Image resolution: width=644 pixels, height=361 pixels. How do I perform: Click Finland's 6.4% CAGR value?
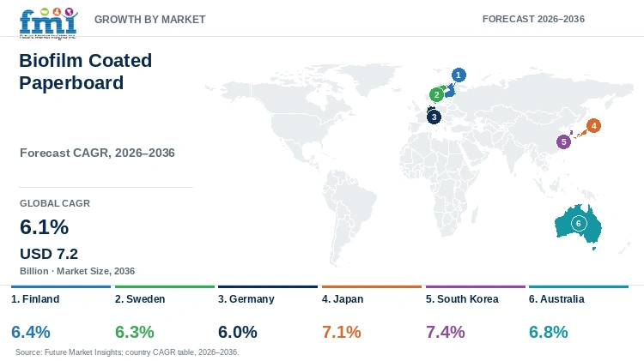[x=31, y=332]
